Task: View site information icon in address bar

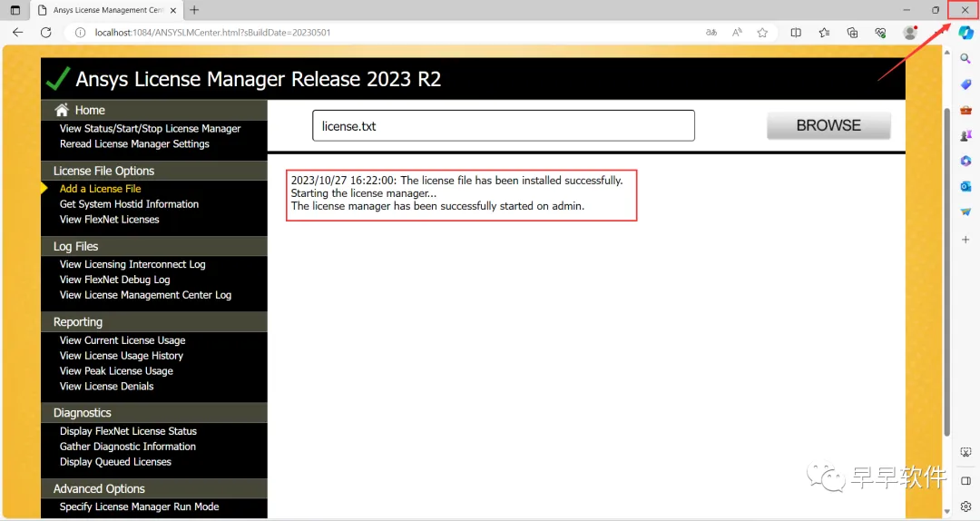Action: [x=80, y=33]
